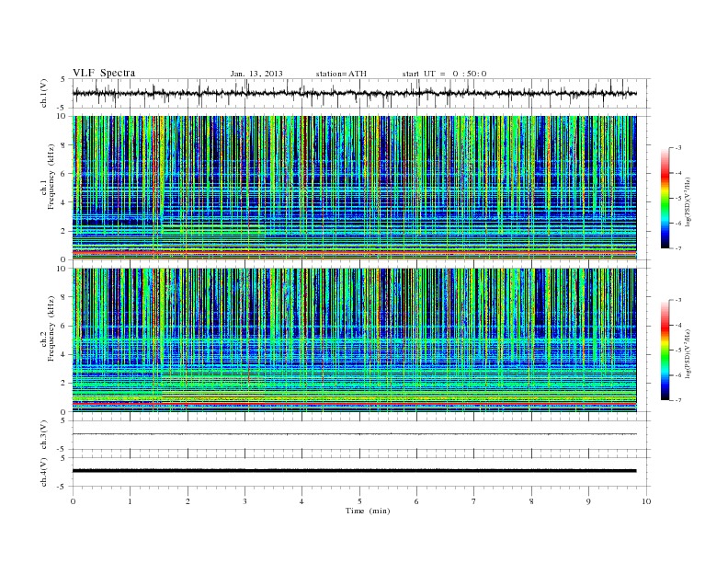728x563 pixels.
Task: Click the red low-frequency band in ch.2 spectrogram
Action: 355,404
